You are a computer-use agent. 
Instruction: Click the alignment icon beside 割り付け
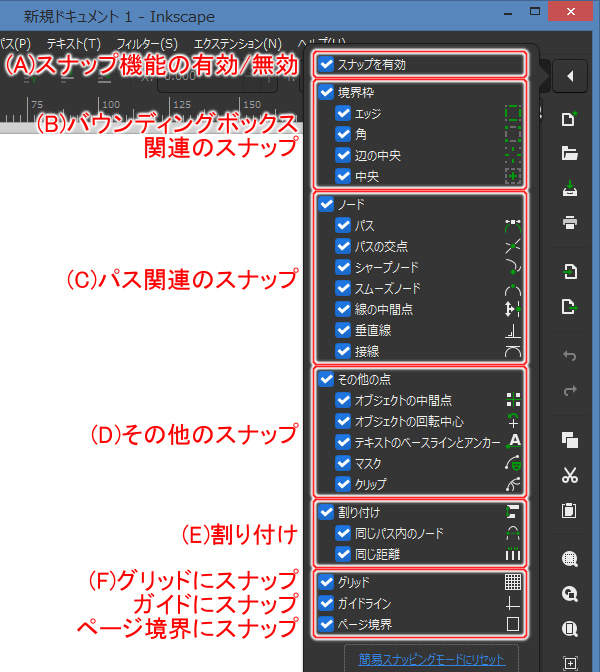pos(513,512)
